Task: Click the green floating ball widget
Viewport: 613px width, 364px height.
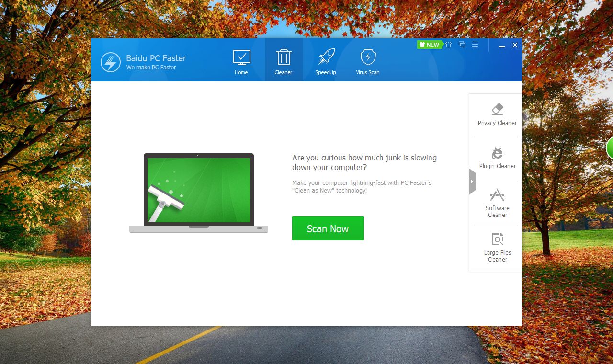Action: point(610,148)
